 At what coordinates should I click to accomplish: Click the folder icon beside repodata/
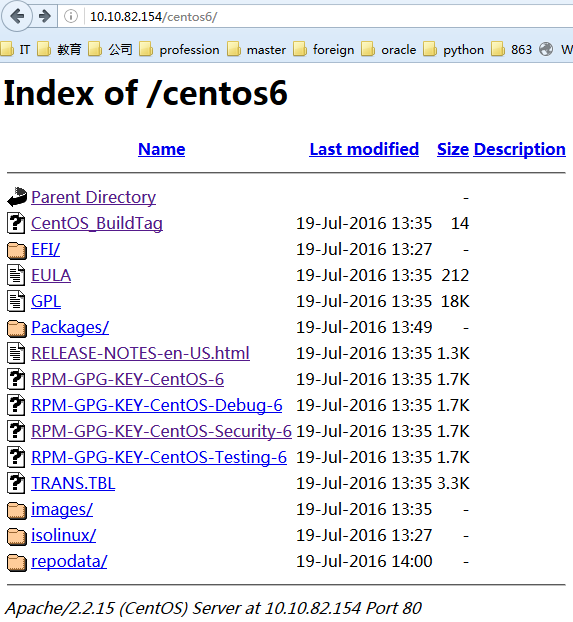point(17,562)
